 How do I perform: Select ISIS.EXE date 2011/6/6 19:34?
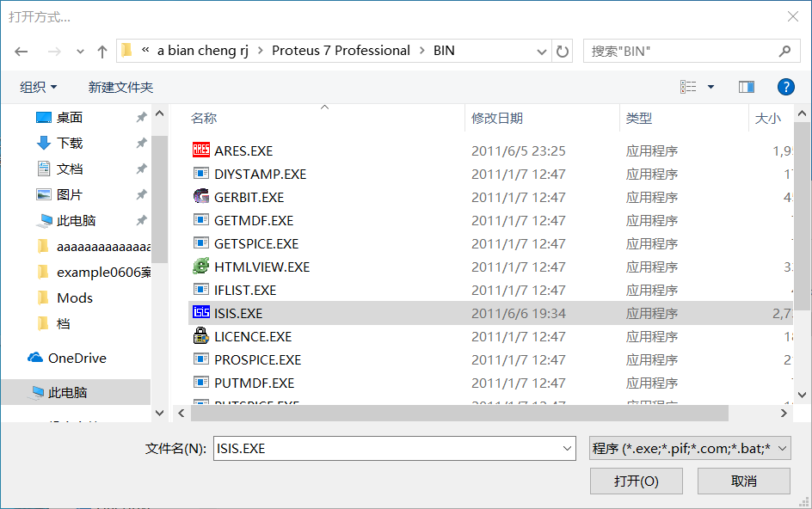point(519,313)
